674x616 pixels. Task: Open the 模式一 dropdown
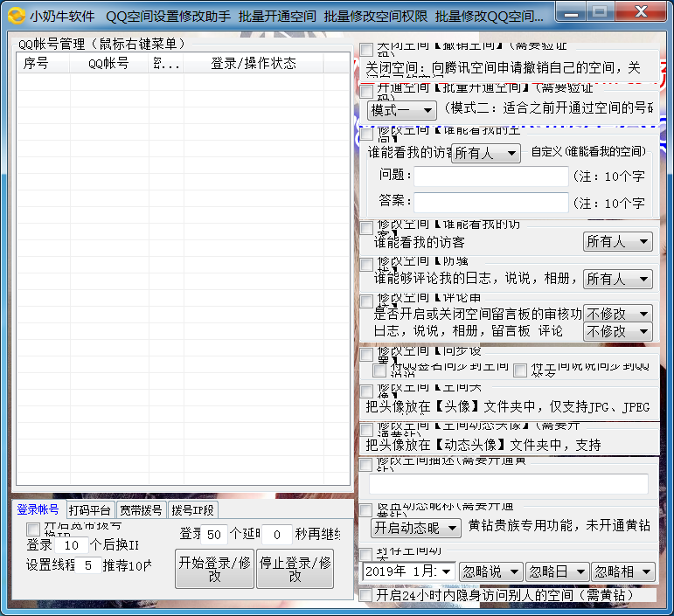[402, 110]
